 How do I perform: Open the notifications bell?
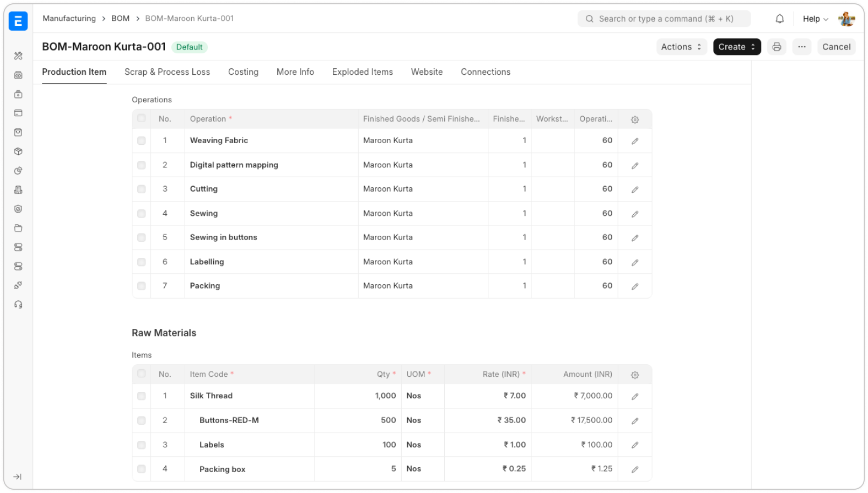(x=779, y=19)
